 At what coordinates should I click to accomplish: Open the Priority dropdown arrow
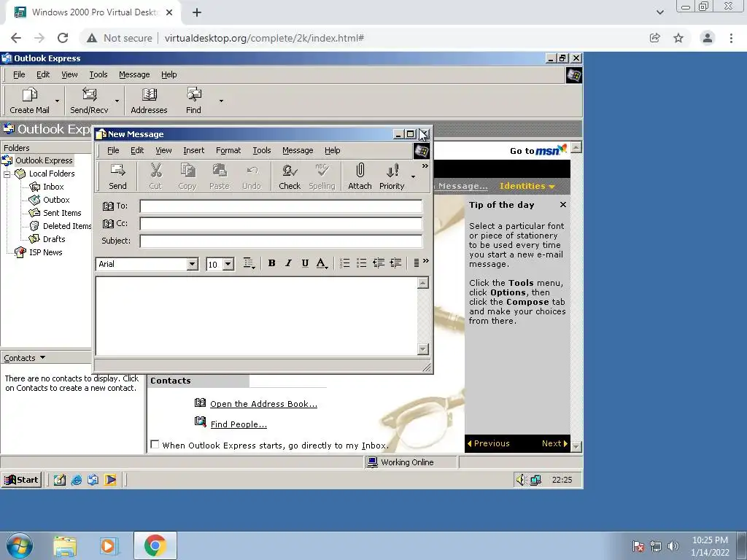[413, 176]
